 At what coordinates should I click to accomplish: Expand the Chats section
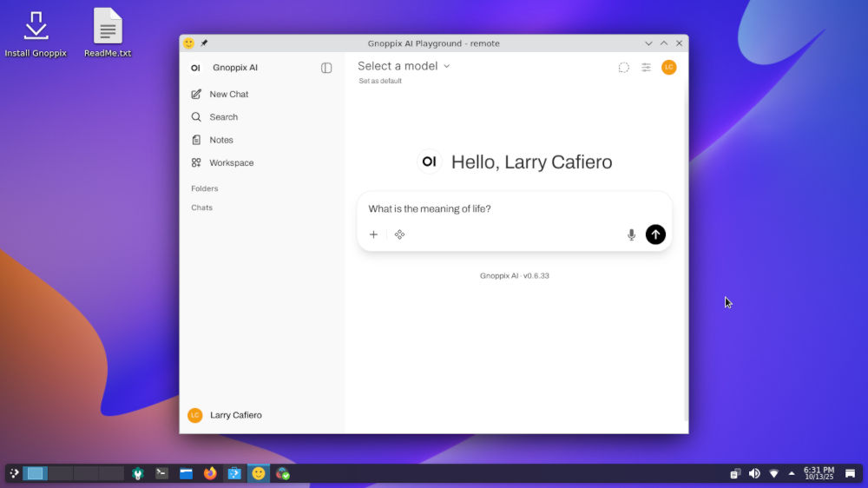201,208
